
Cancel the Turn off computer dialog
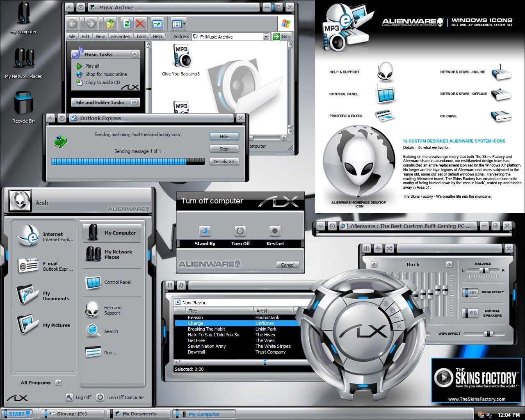pos(287,265)
